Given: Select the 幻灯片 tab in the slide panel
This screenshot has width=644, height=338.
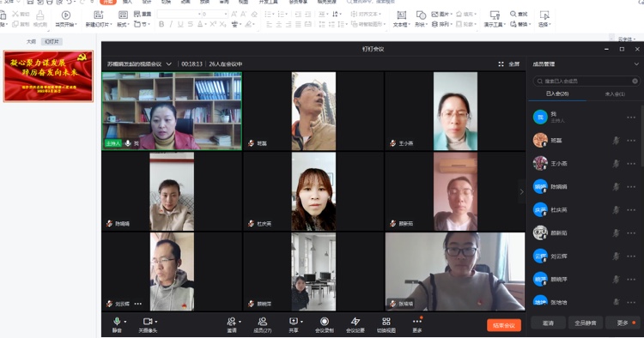Looking at the screenshot, I should point(52,41).
